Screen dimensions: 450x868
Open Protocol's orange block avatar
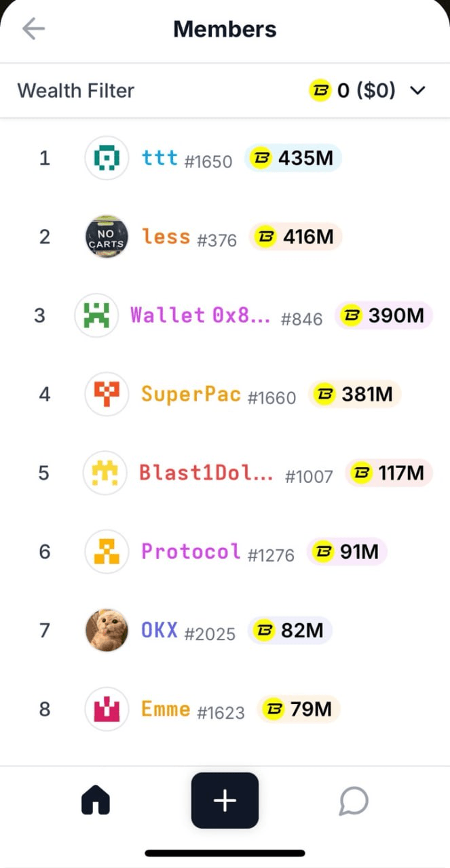click(107, 551)
